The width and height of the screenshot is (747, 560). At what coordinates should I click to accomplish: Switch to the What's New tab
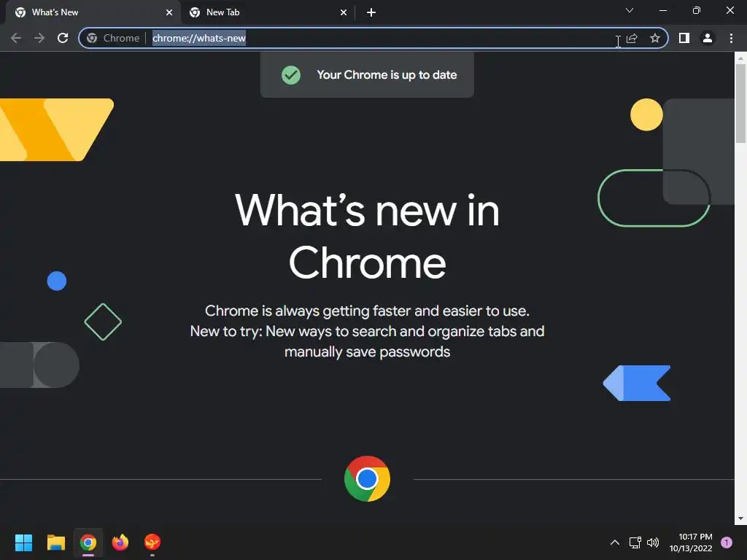point(93,12)
